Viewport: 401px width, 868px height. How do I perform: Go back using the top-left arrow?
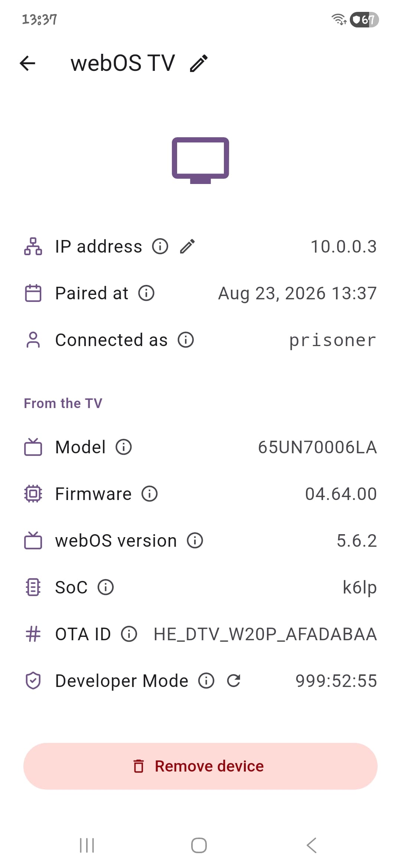coord(27,63)
